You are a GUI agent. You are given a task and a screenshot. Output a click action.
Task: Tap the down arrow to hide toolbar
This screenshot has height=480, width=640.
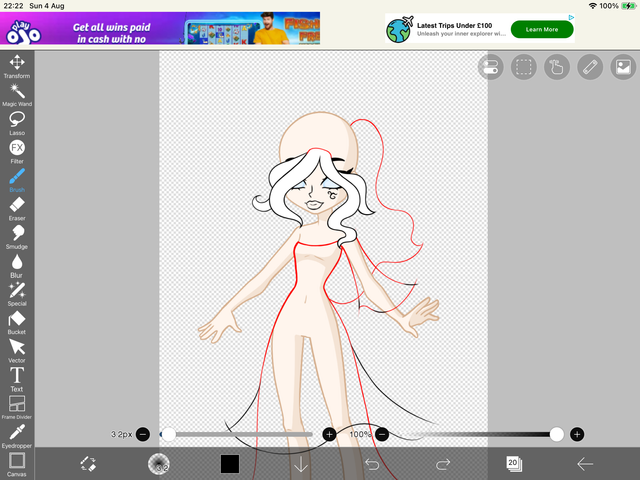point(301,464)
